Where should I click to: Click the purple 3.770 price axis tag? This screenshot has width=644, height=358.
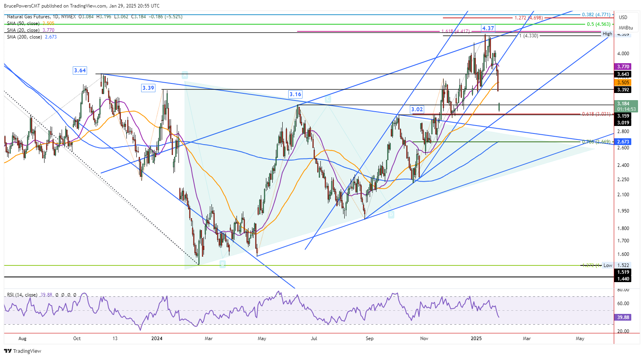pos(623,67)
